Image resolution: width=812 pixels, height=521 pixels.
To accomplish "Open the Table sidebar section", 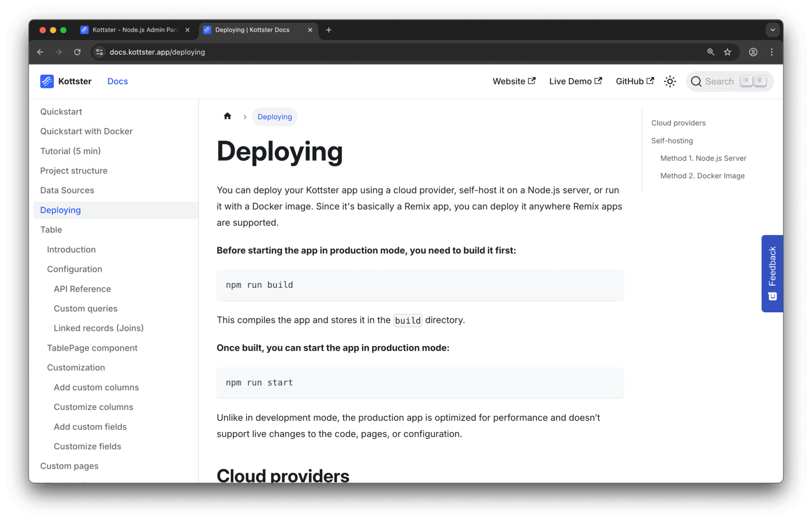I will (x=51, y=230).
